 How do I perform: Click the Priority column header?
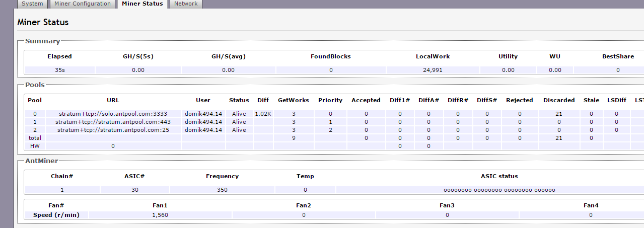[330, 100]
